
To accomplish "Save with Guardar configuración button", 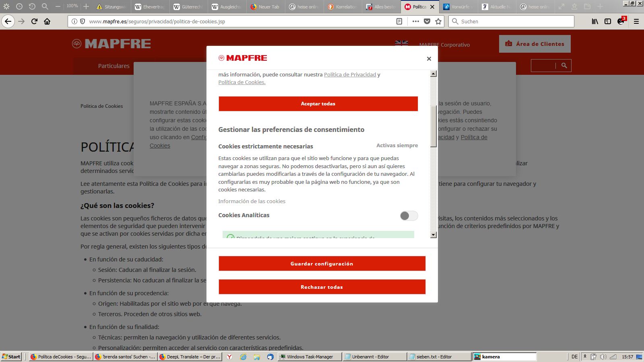I will 322,264.
